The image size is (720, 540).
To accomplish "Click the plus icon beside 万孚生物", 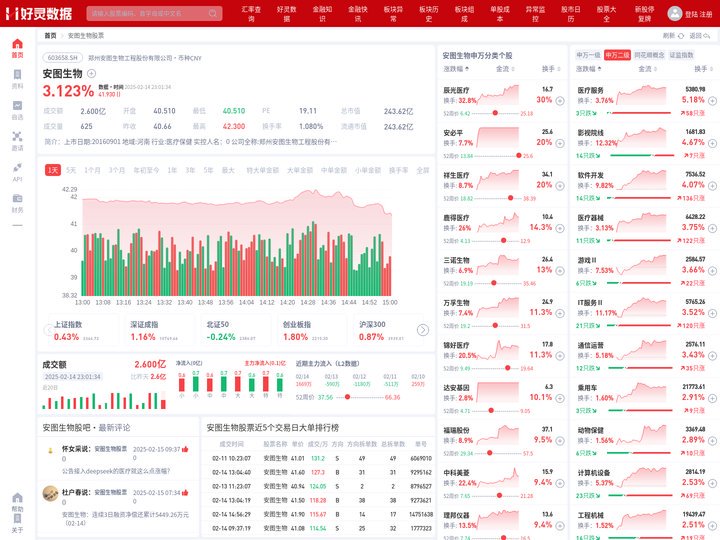I will [x=560, y=313].
